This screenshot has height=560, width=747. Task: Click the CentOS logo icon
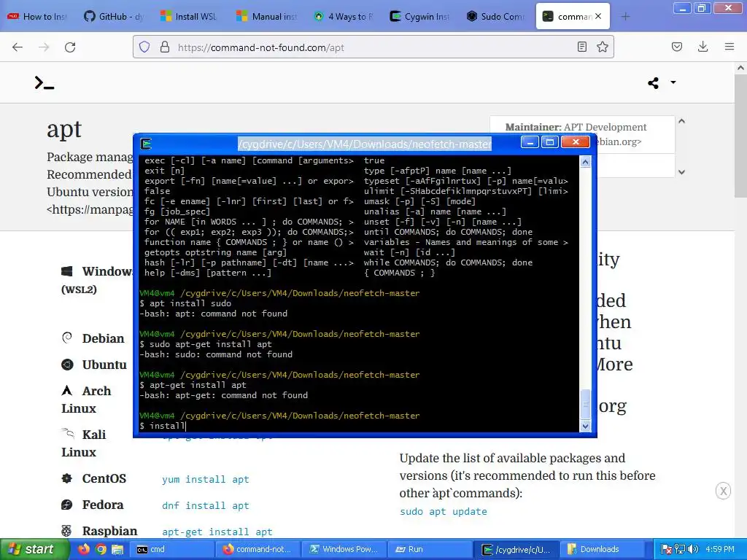pyautogui.click(x=66, y=478)
